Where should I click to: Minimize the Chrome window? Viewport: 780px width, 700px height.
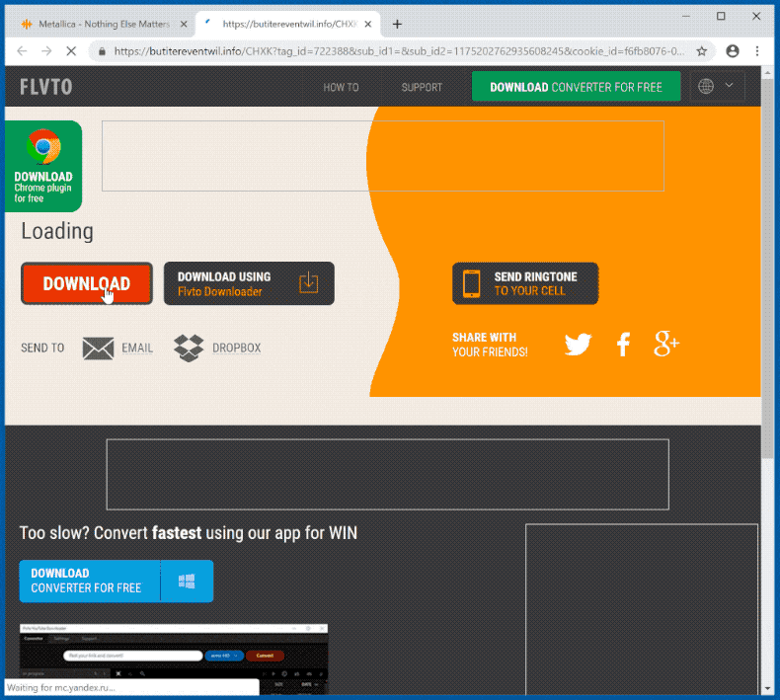(686, 17)
